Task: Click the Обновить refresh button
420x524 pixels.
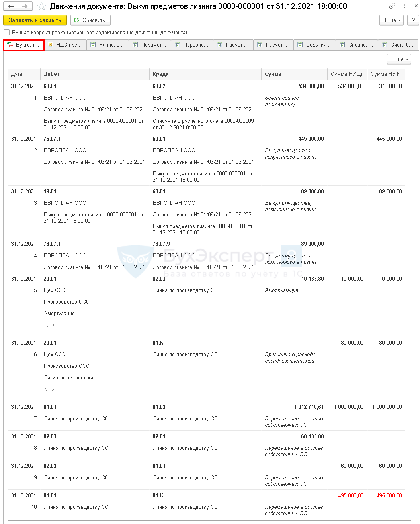Action: pos(90,20)
